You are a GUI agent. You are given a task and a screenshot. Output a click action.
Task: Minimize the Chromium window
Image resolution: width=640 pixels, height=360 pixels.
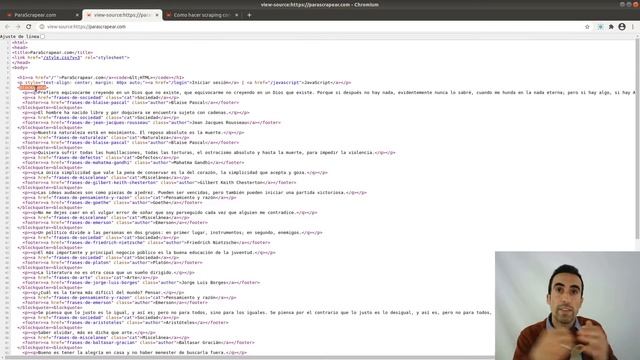click(x=622, y=4)
